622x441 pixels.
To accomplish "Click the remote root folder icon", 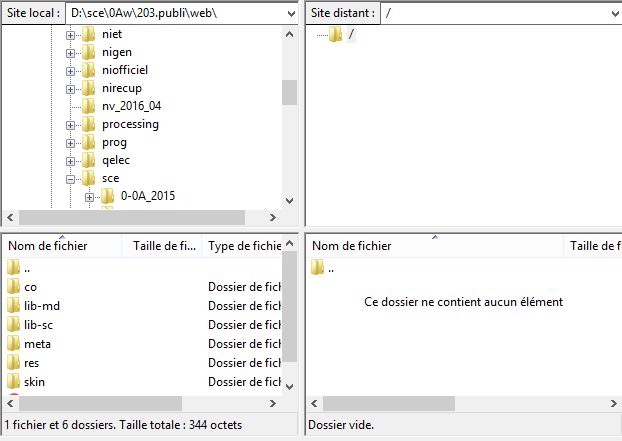I will click(x=335, y=35).
